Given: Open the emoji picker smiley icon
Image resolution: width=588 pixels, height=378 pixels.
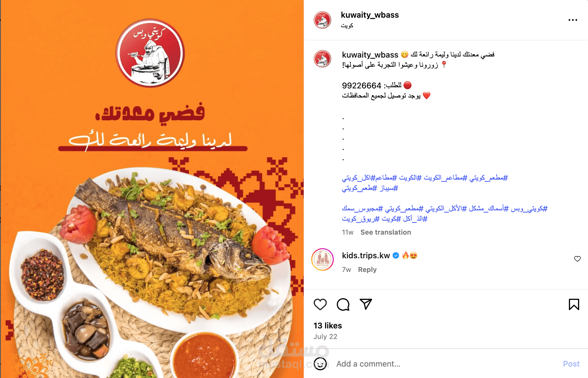Looking at the screenshot, I should point(320,364).
